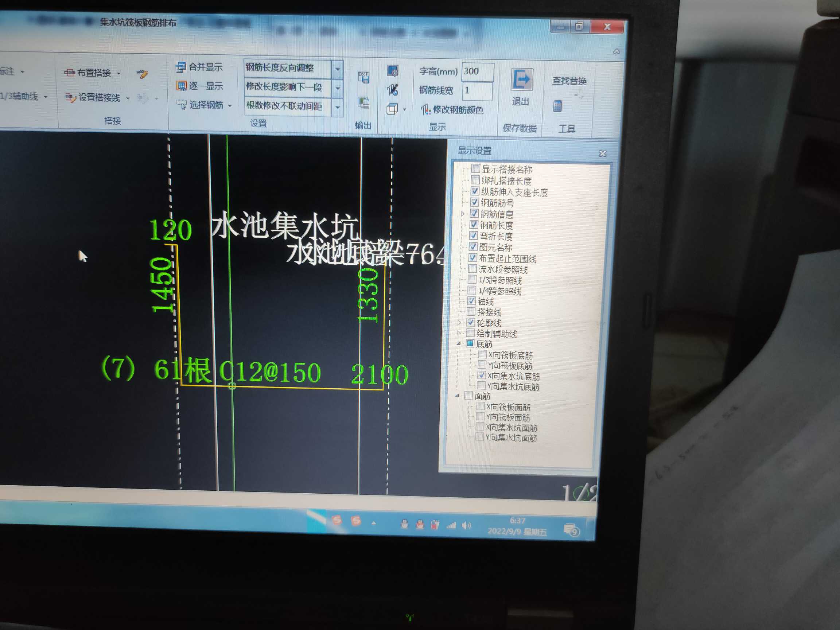The height and width of the screenshot is (630, 840).
Task: Uncheck the X向集水坑底筋 checkbox
Action: (481, 376)
